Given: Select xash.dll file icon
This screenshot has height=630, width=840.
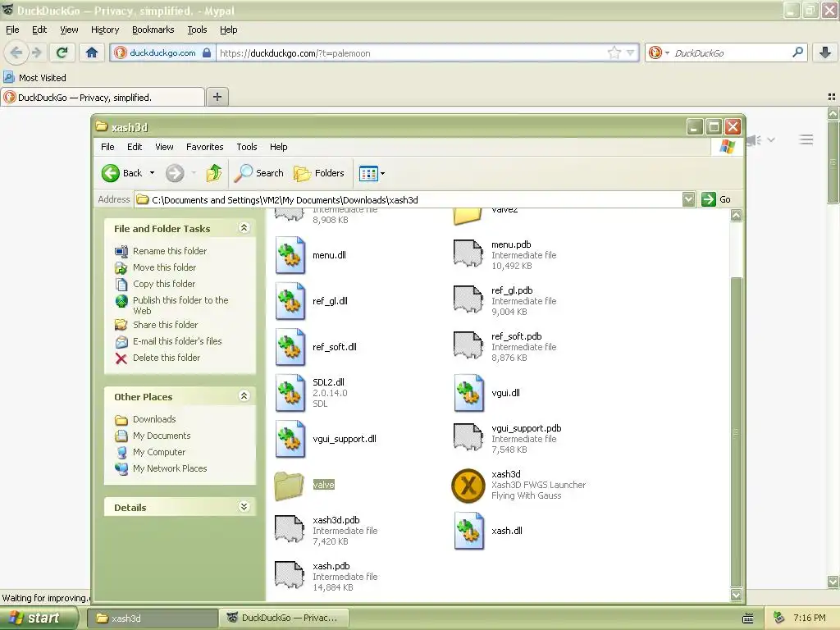Looking at the screenshot, I should coord(469,531).
